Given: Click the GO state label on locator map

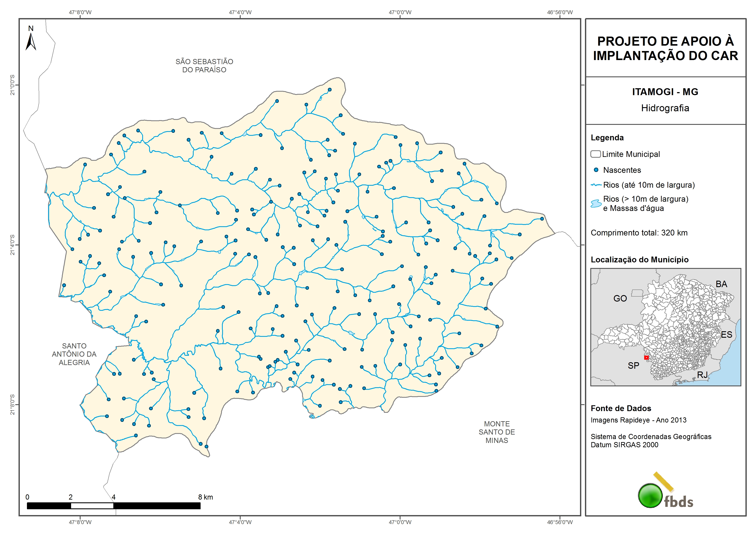Looking at the screenshot, I should click(620, 298).
